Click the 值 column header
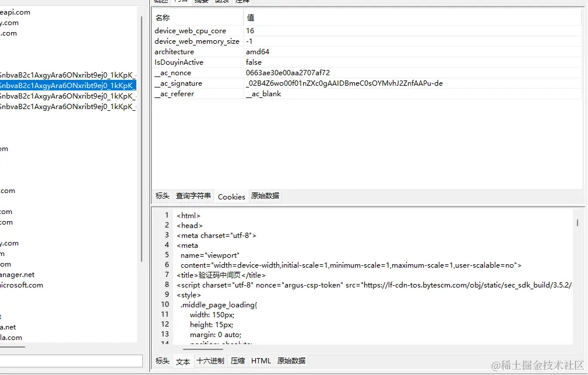Image resolution: width=588 pixels, height=375 pixels. tap(251, 17)
